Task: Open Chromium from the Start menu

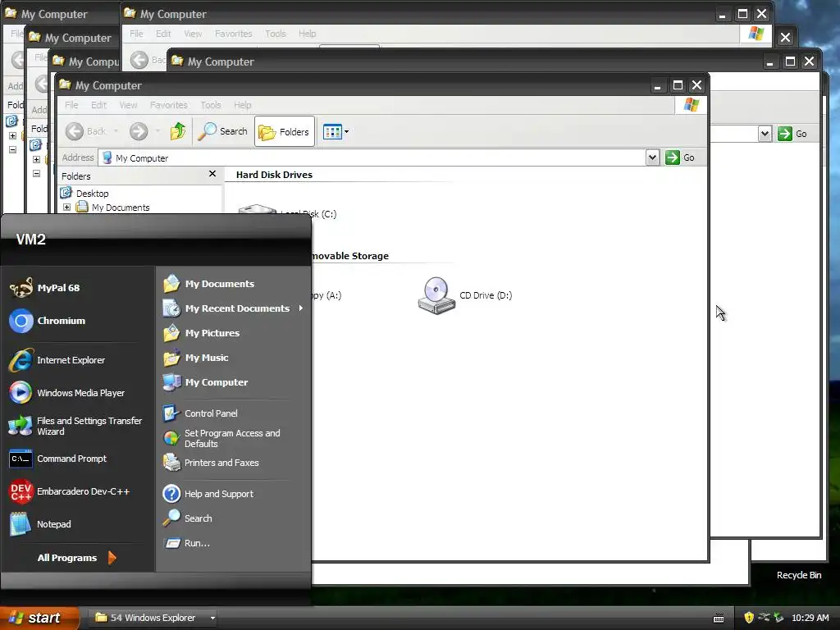Action: pyautogui.click(x=48, y=321)
